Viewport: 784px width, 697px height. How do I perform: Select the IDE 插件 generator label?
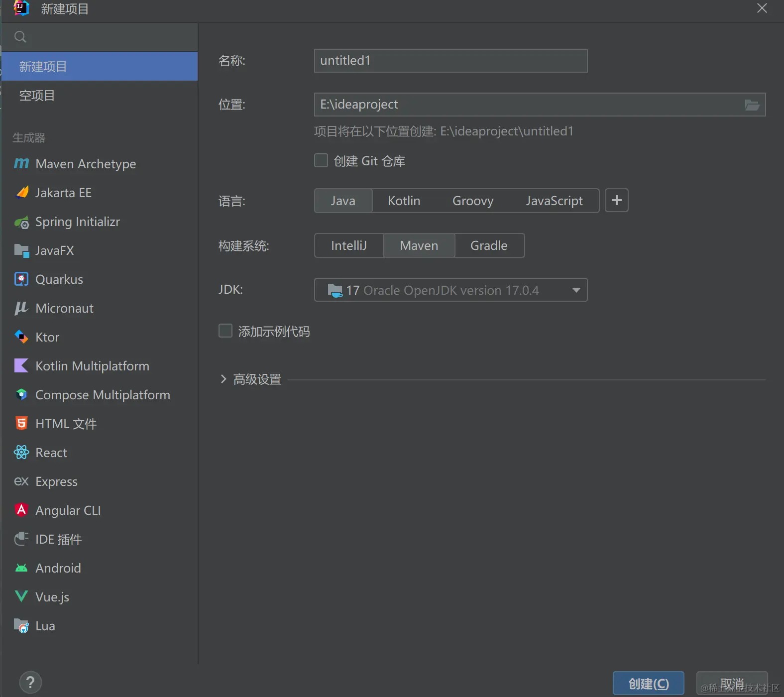point(59,539)
